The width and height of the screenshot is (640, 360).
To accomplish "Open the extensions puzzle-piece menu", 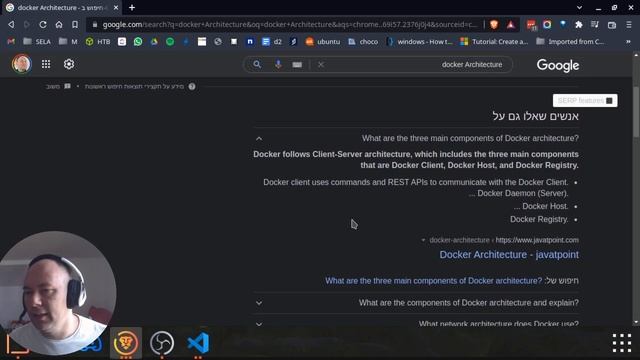I will (578, 24).
